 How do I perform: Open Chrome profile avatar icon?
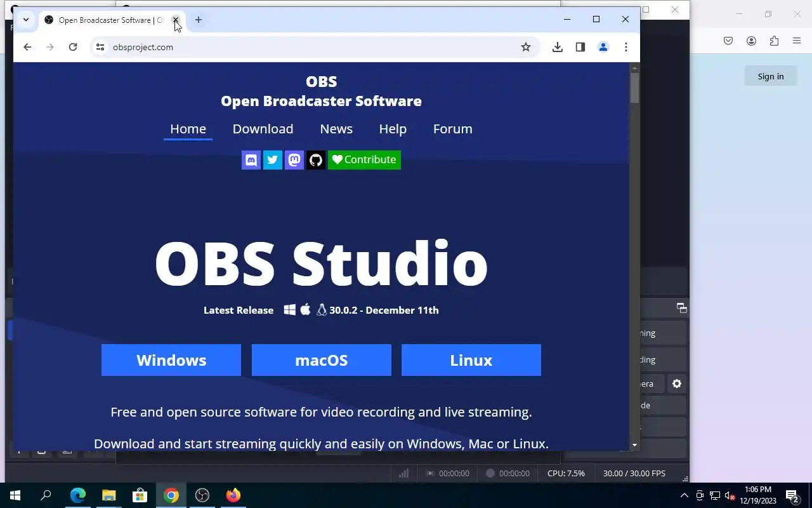pos(603,47)
